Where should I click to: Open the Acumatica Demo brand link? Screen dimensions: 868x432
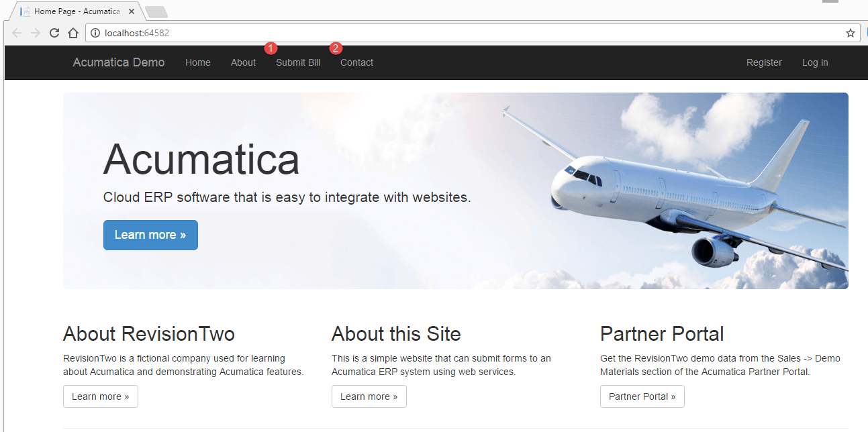coord(119,62)
